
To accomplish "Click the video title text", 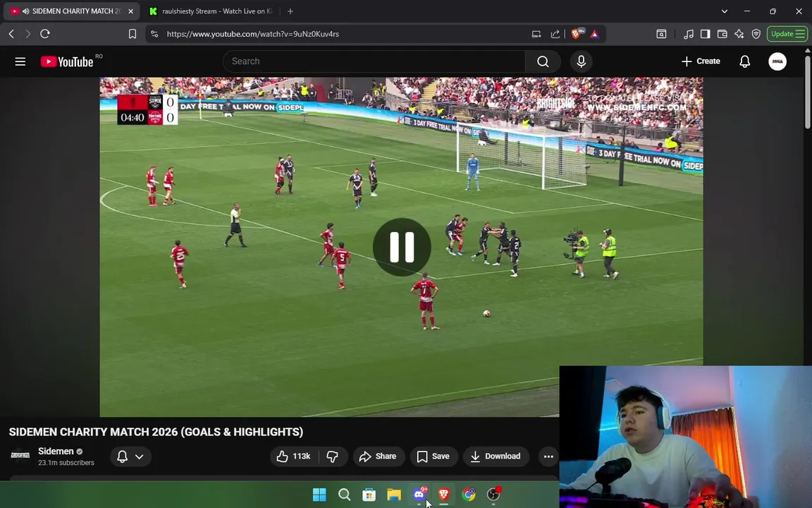I will (x=156, y=432).
